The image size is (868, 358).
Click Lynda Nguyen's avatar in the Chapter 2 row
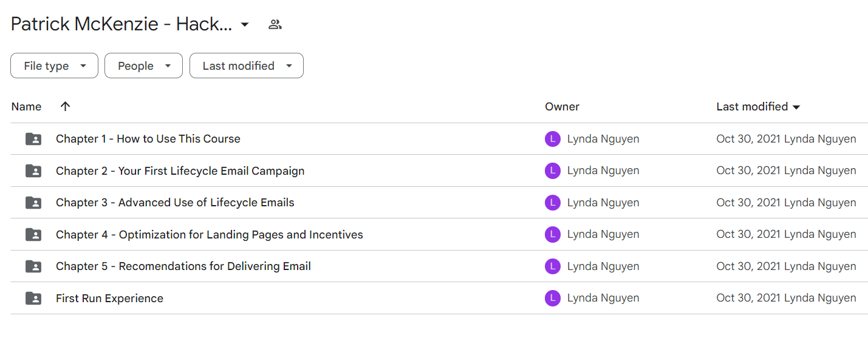tap(553, 171)
